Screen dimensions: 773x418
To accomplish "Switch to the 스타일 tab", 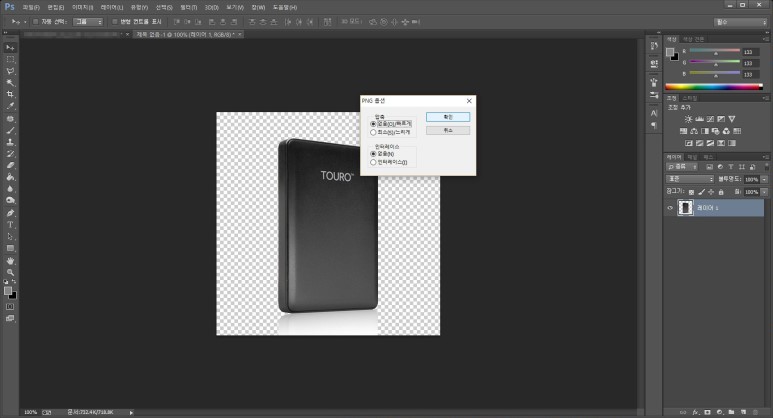I will (x=690, y=98).
